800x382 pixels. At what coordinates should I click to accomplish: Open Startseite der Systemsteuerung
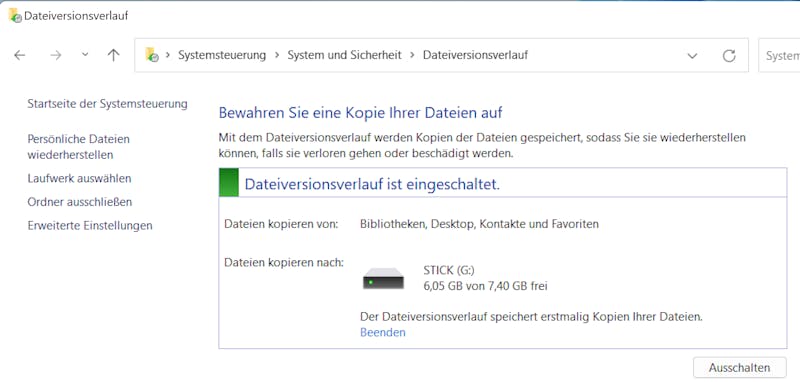point(108,104)
